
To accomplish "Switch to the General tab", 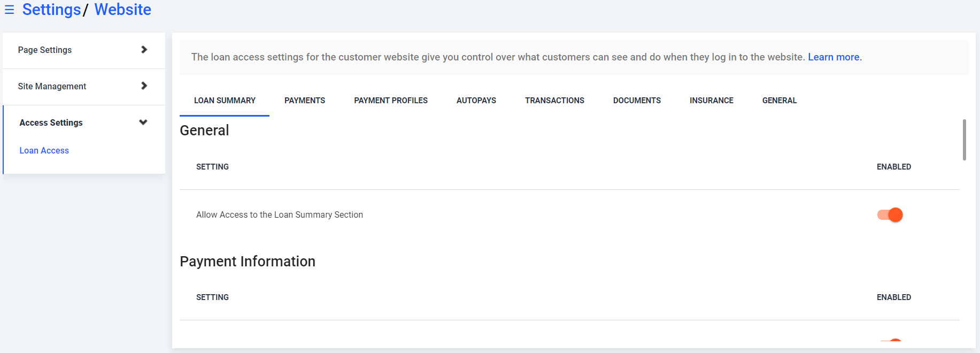I will point(780,101).
